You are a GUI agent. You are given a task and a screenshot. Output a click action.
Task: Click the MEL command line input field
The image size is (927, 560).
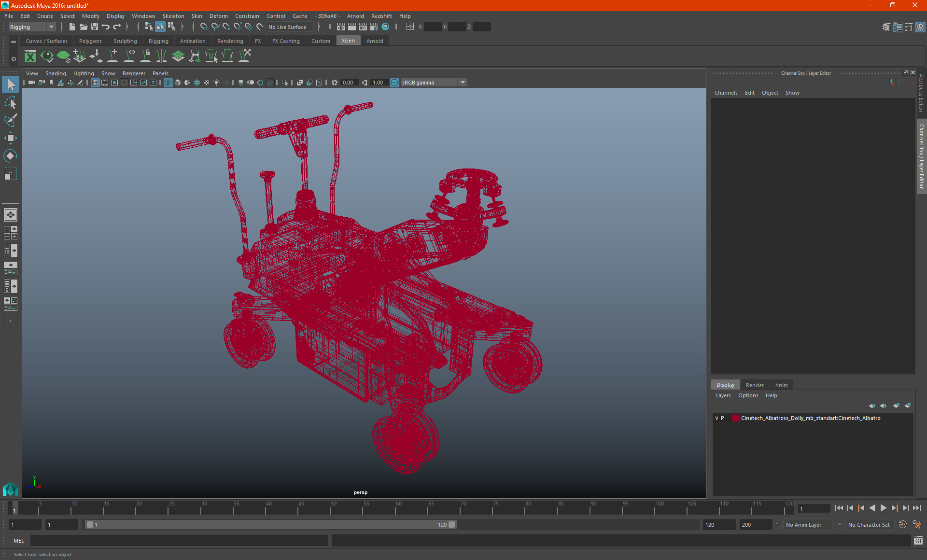[x=179, y=541]
